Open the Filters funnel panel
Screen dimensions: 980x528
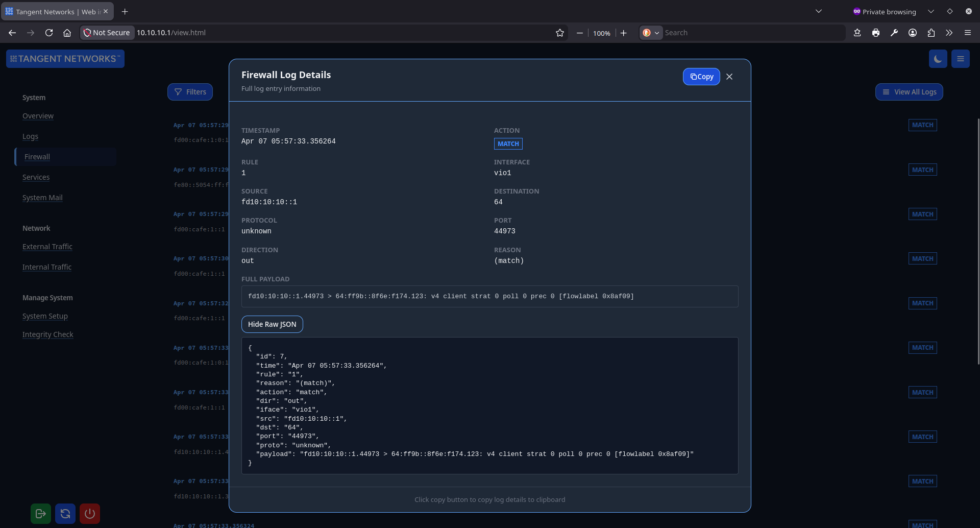[189, 92]
